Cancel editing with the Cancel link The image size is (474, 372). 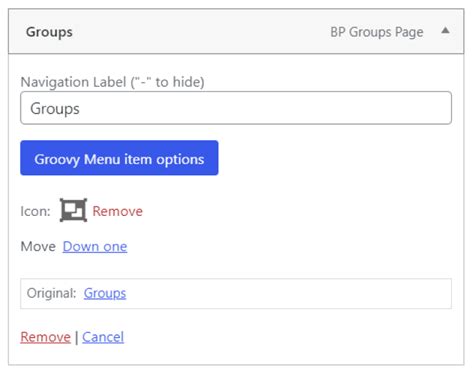point(103,337)
